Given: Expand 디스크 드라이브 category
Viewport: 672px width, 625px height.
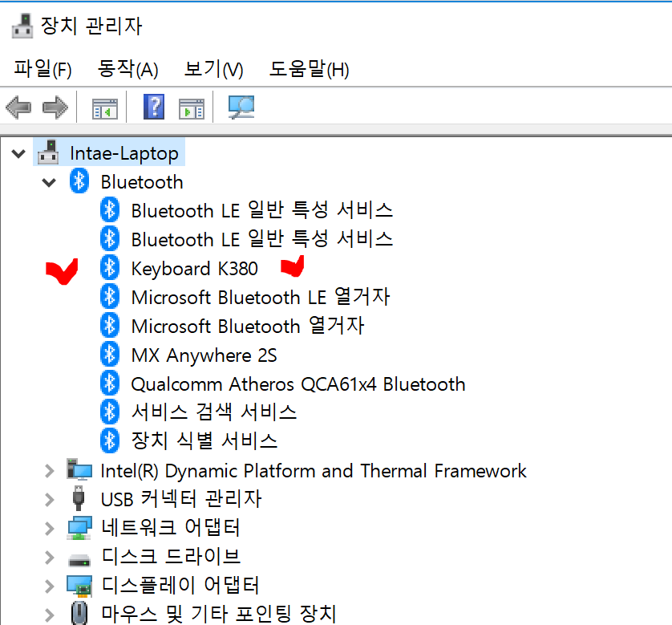Looking at the screenshot, I should click(50, 558).
